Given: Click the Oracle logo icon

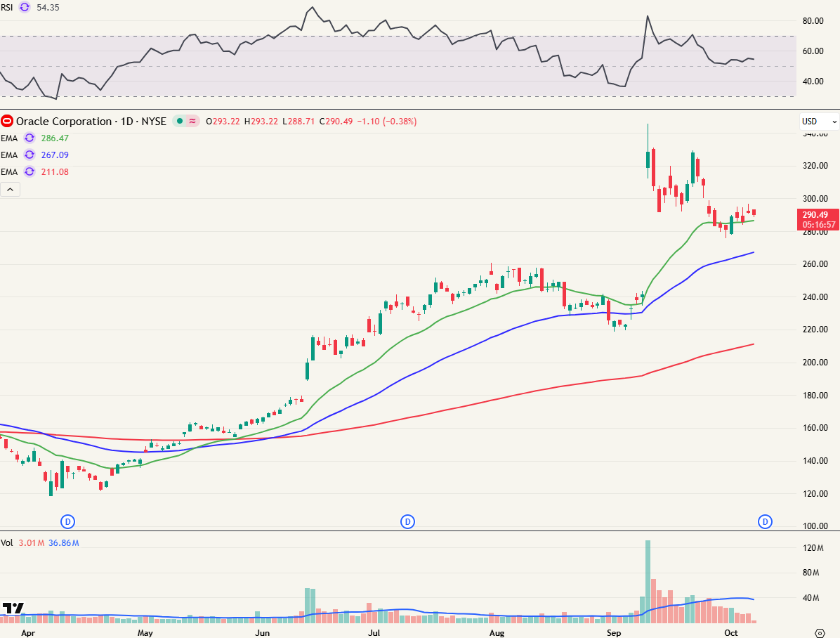Looking at the screenshot, I should coord(8,122).
